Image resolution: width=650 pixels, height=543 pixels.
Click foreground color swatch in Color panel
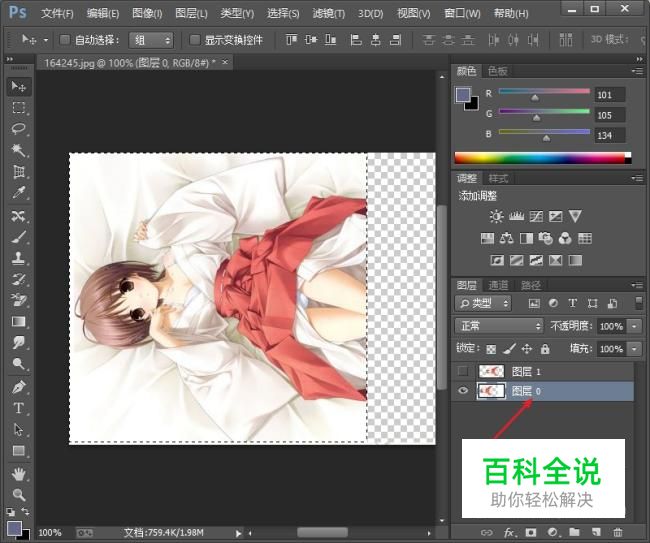coord(463,95)
